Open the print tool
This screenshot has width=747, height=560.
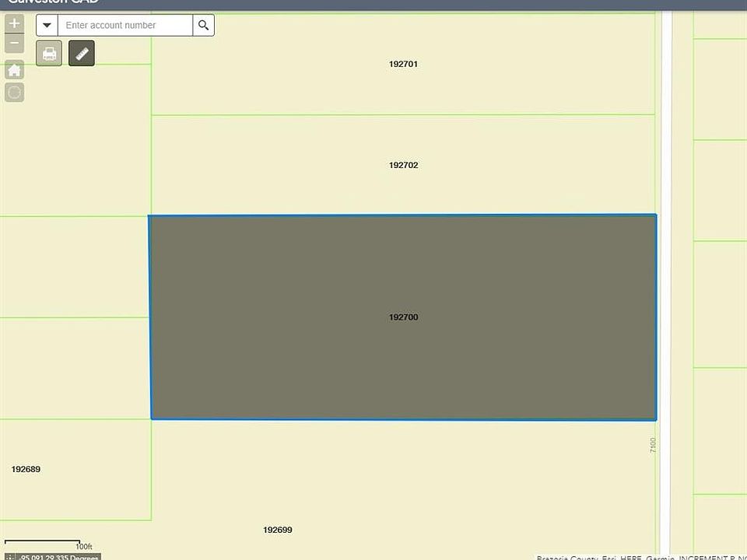pos(49,54)
